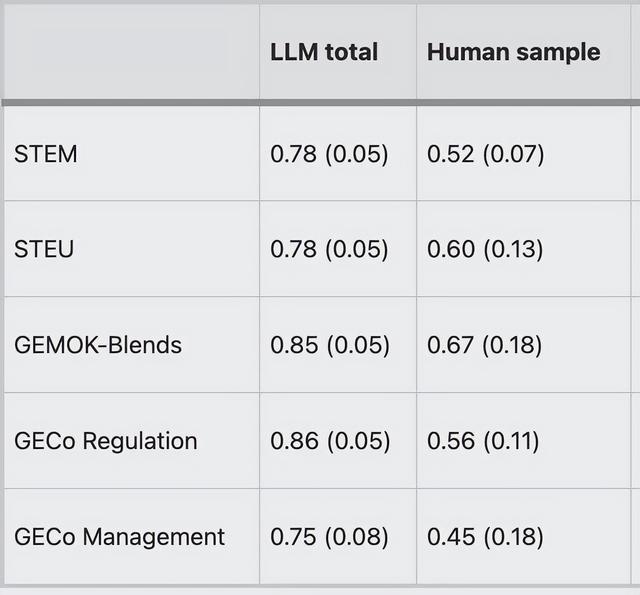This screenshot has width=640, height=595.
Task: Click GECo Regulation LLM value 0.86 (0.05)
Action: pyautogui.click(x=329, y=441)
